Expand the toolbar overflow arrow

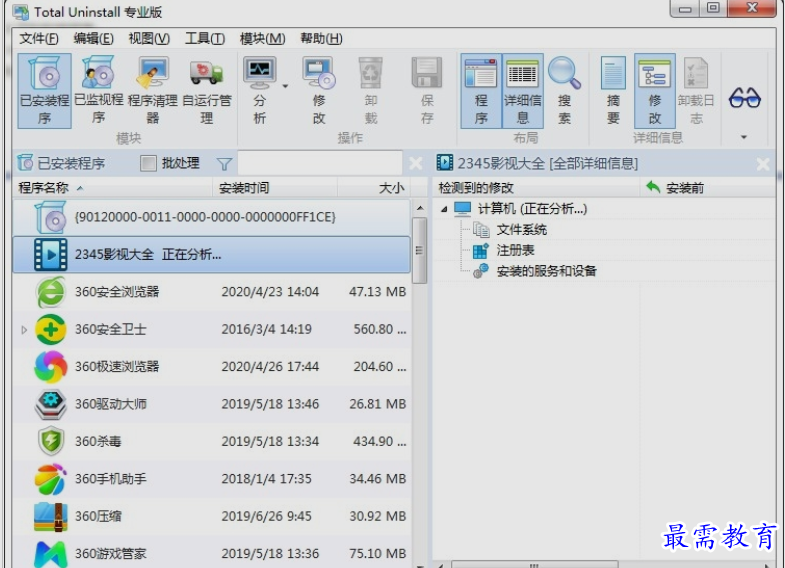pyautogui.click(x=744, y=137)
